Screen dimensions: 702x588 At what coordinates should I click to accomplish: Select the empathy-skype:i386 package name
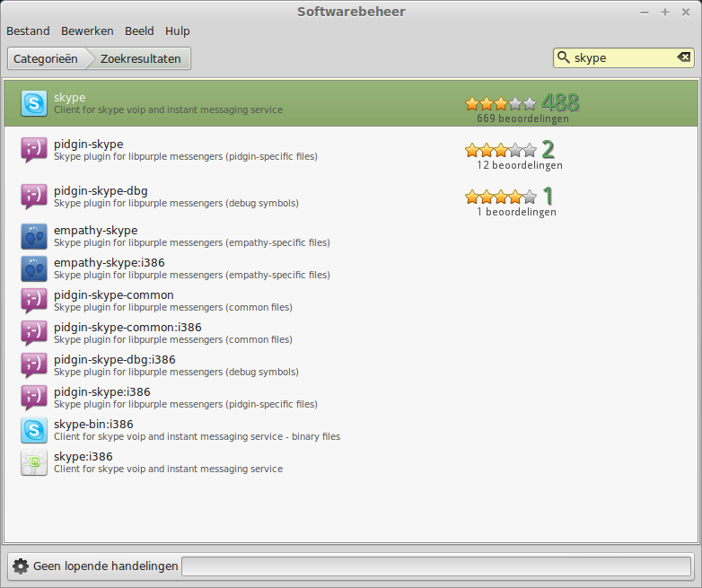pos(110,262)
